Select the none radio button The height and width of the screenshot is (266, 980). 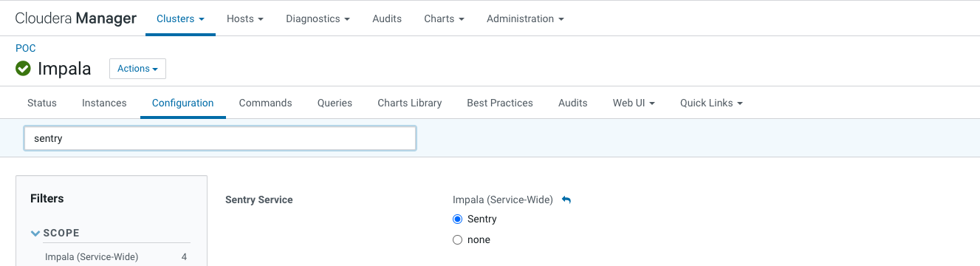(457, 239)
